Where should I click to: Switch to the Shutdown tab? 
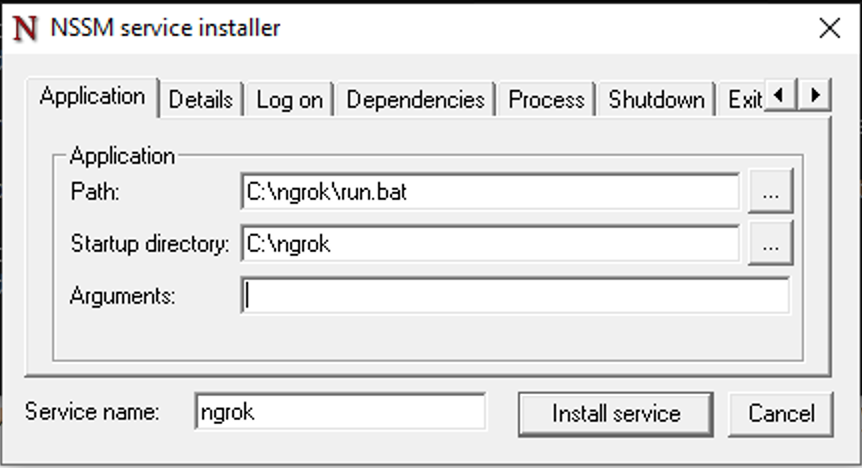[656, 100]
